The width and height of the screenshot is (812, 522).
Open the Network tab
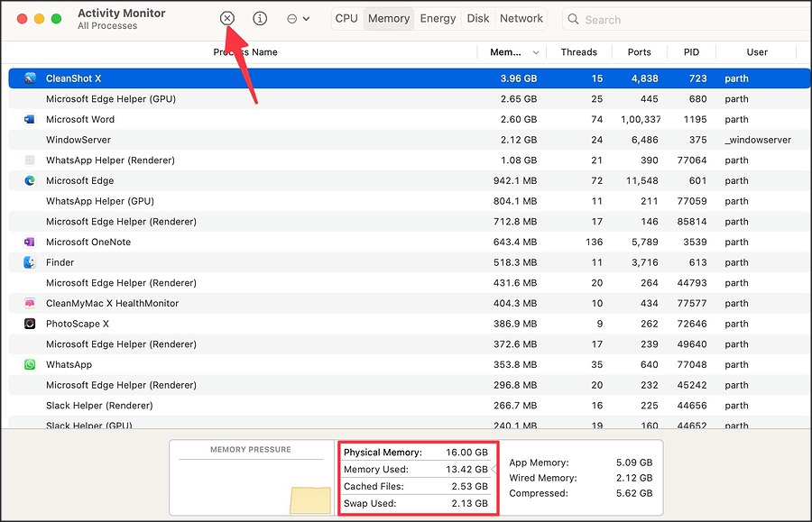521,19
